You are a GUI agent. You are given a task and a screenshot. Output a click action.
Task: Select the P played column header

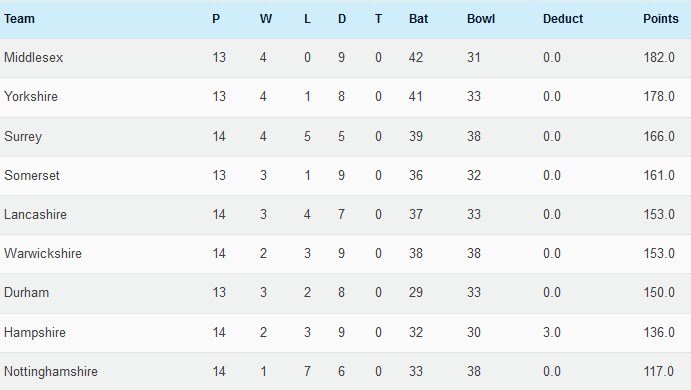pos(216,19)
